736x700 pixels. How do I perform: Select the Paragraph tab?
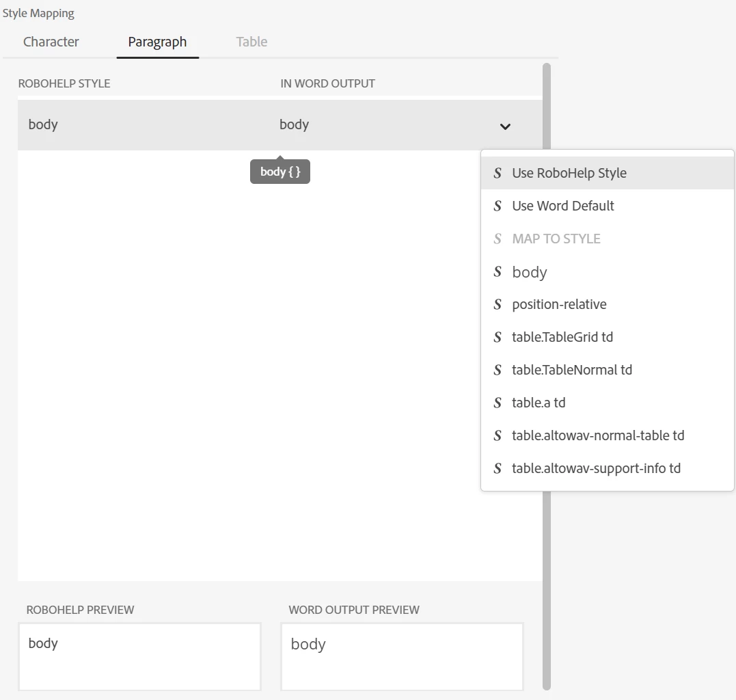pos(157,42)
